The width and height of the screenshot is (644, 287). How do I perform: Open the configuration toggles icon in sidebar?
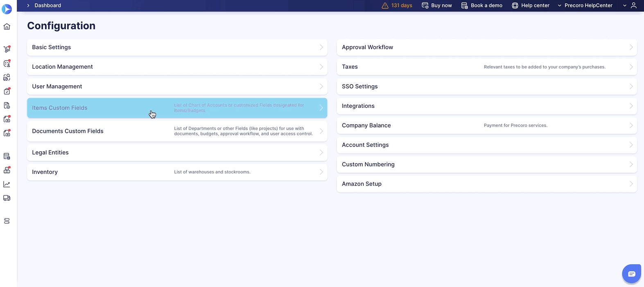click(x=7, y=221)
